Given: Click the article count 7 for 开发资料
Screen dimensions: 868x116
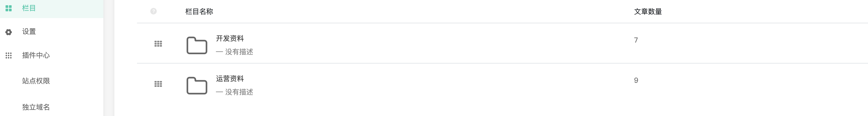Looking at the screenshot, I should point(636,40).
